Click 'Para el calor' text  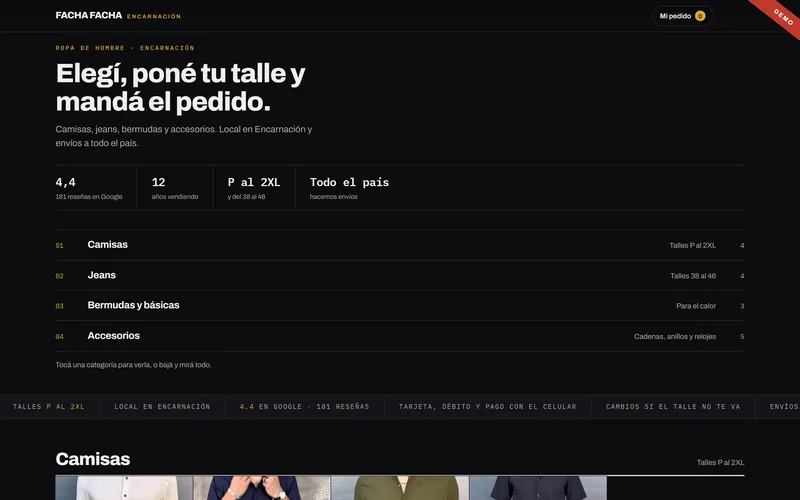(696, 306)
